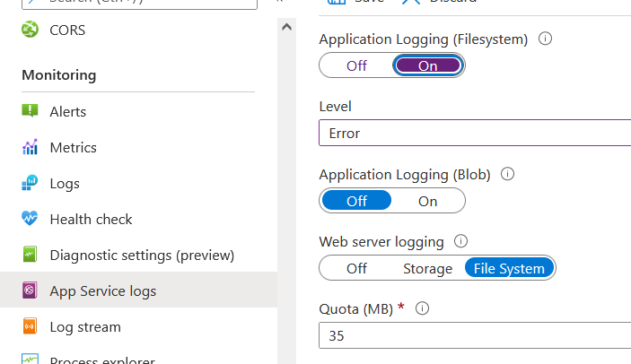Screen dimensions: 631x364
Task: Click the Metrics chart icon
Action: pyautogui.click(x=30, y=147)
